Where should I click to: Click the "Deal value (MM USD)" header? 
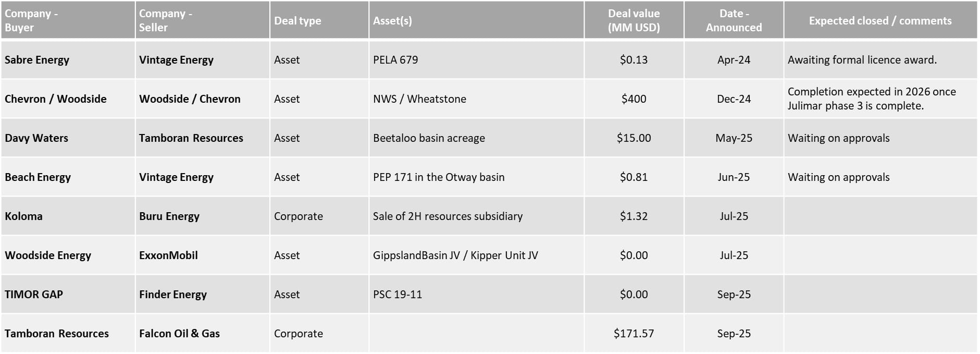click(634, 20)
